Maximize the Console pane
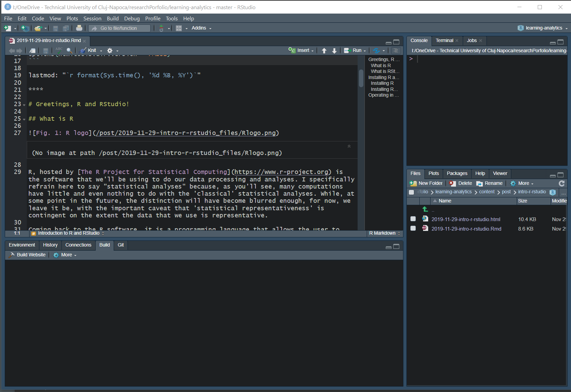The width and height of the screenshot is (571, 392). [560, 42]
